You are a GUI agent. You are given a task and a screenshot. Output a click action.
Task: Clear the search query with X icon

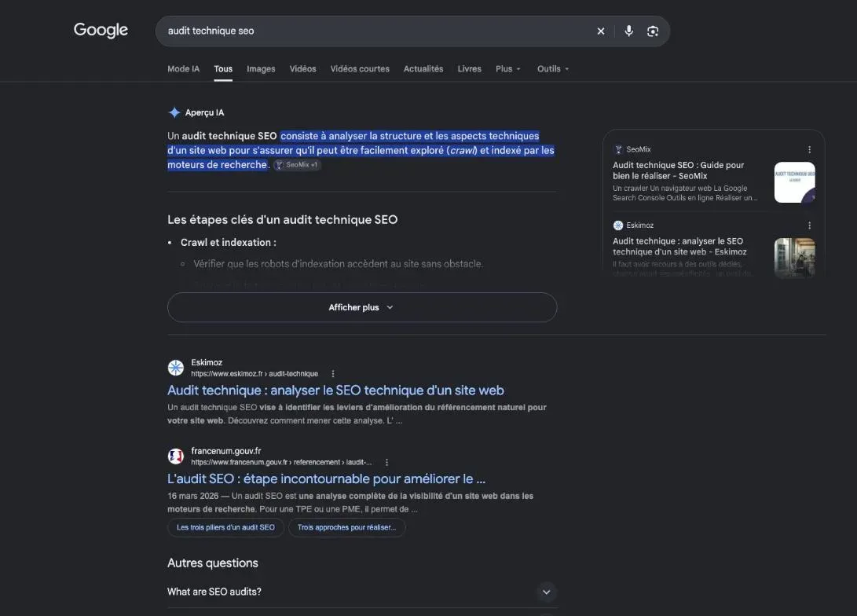pos(601,31)
